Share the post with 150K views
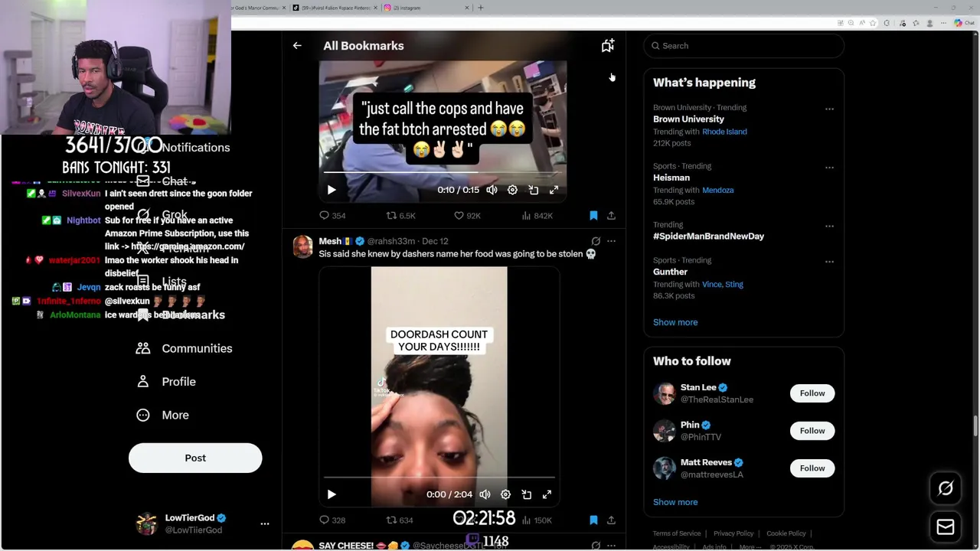This screenshot has width=980, height=551. click(x=611, y=520)
